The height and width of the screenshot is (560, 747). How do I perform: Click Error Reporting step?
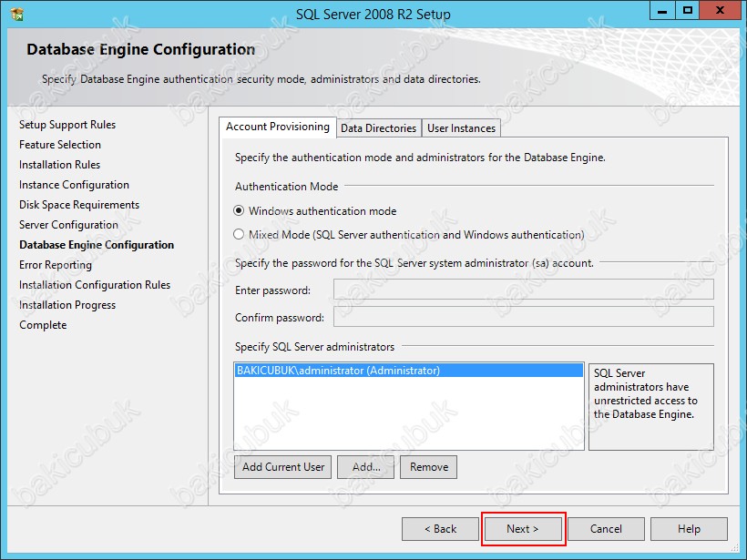(56, 265)
